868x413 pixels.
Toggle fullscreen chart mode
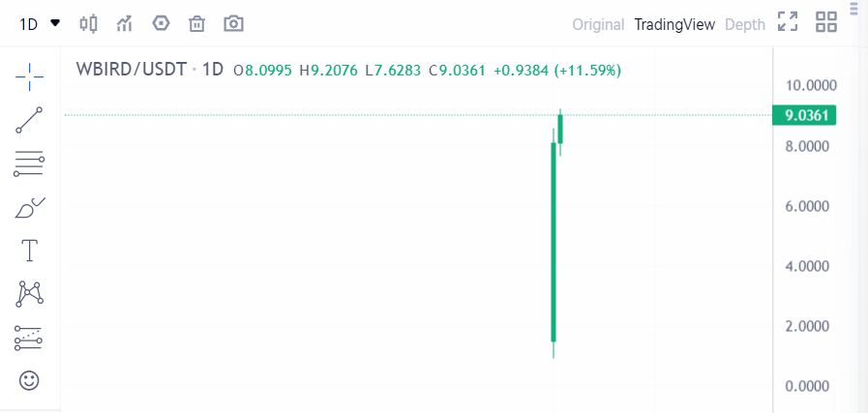(788, 21)
